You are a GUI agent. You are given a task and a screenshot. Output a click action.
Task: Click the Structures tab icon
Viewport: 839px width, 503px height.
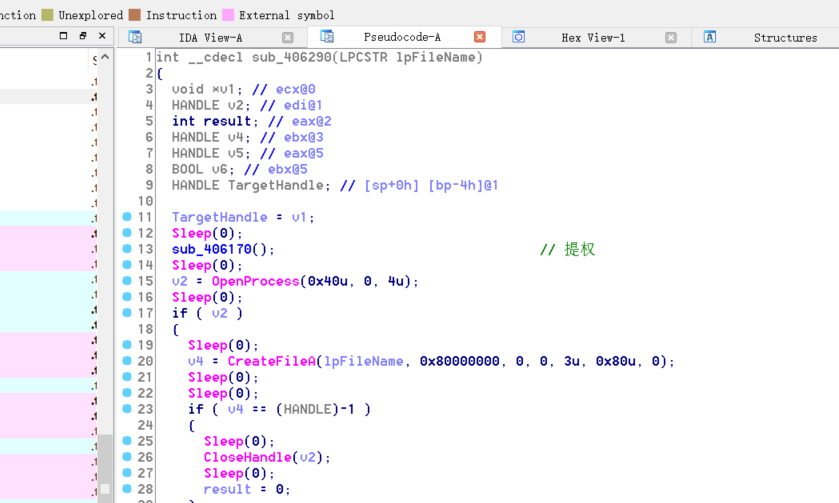[710, 37]
